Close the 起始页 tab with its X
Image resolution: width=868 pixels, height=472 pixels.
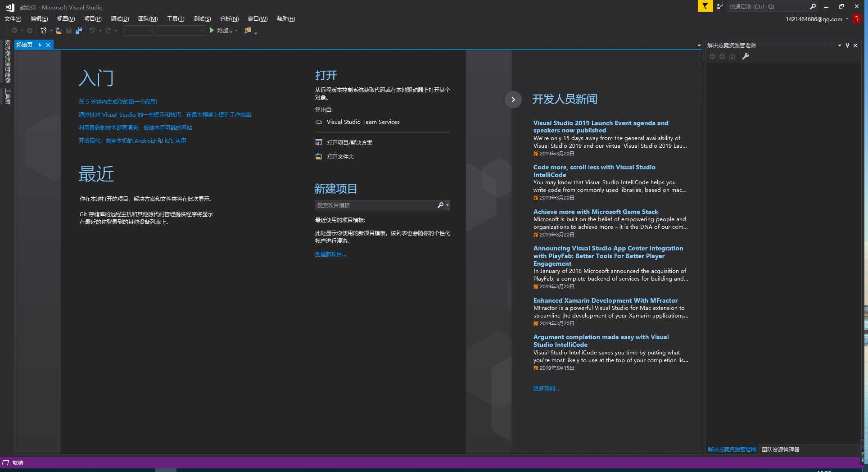coord(48,45)
